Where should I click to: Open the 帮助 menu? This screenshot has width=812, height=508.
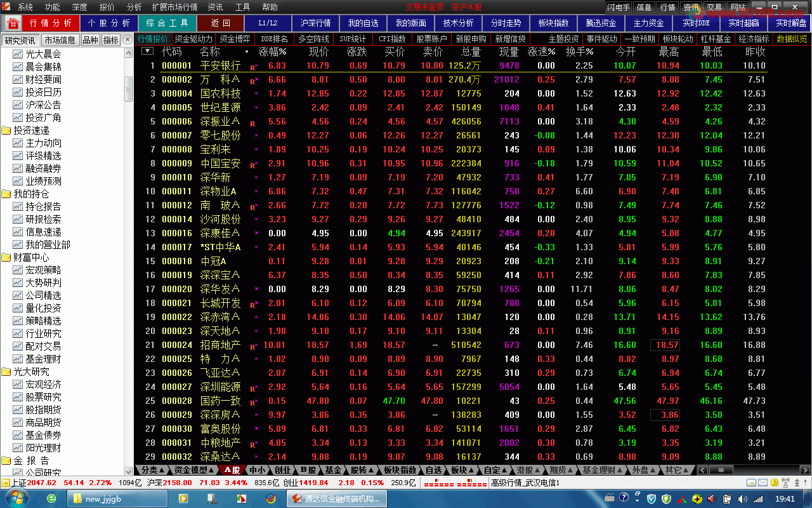270,8
